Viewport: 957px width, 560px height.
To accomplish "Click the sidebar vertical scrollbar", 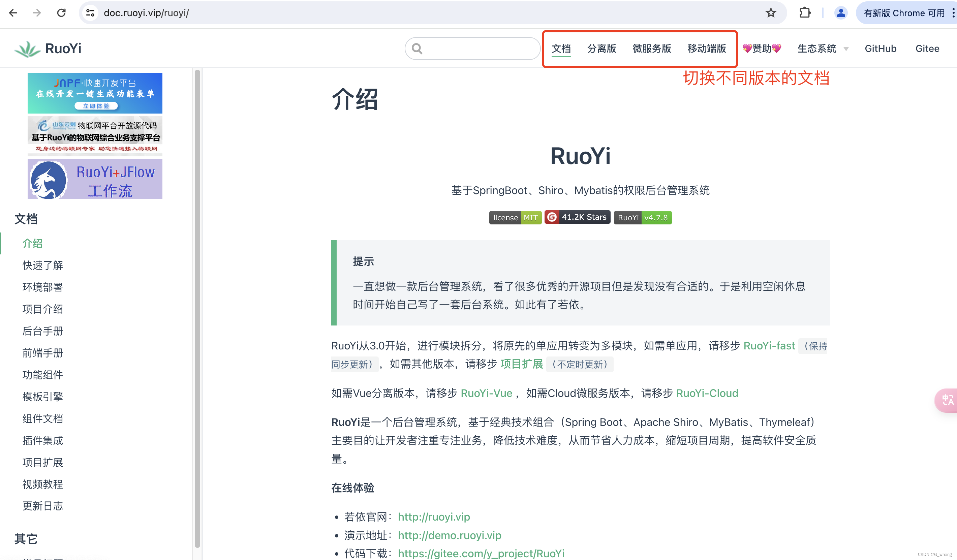I will 197,308.
